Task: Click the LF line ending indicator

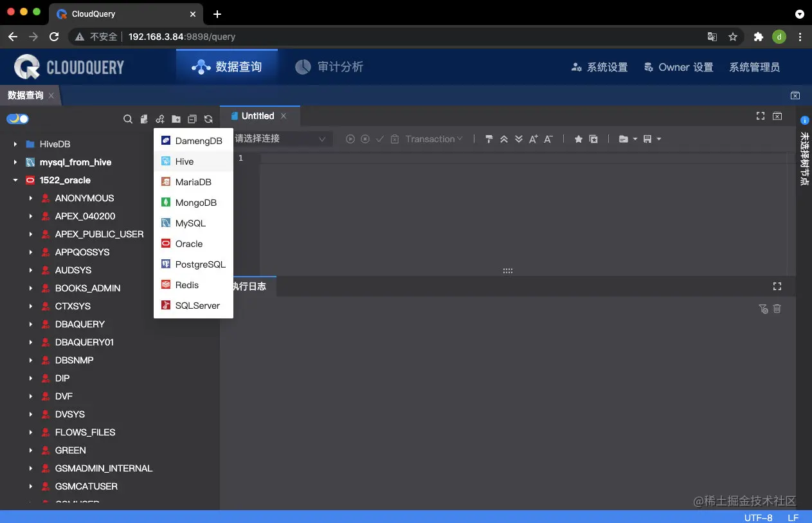Action: pyautogui.click(x=793, y=517)
